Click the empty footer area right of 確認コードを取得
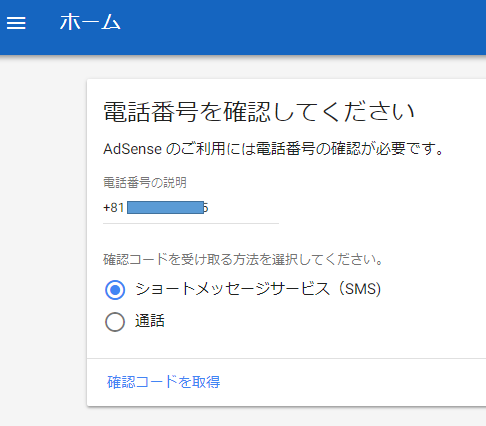The image size is (486, 426). [350, 382]
